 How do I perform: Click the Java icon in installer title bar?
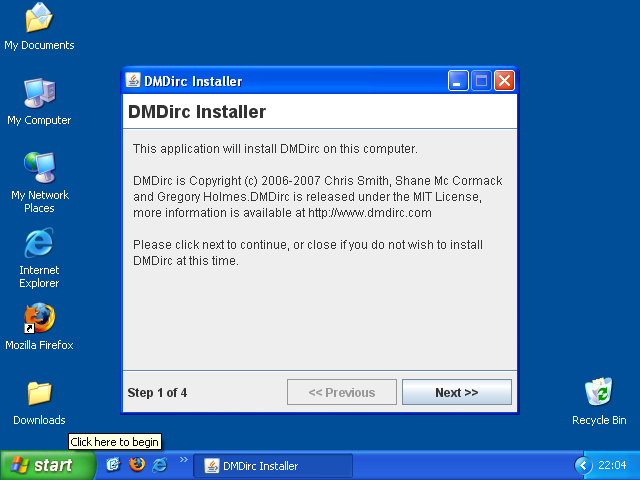coord(133,80)
